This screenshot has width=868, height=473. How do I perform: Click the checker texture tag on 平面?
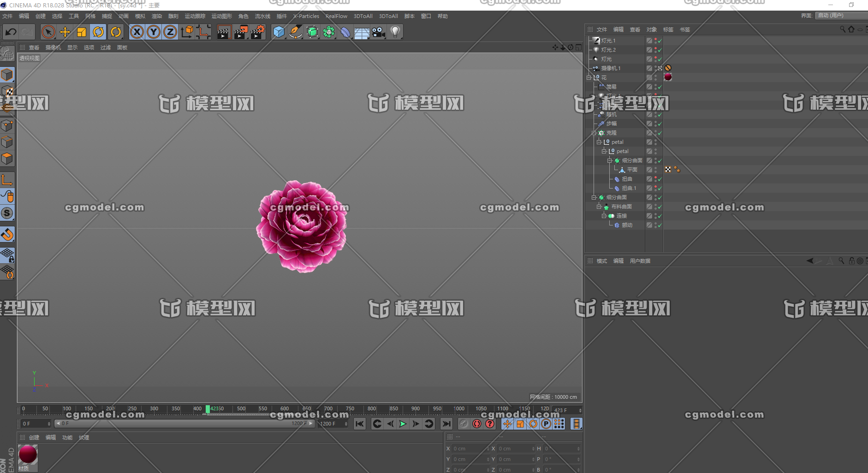click(668, 170)
